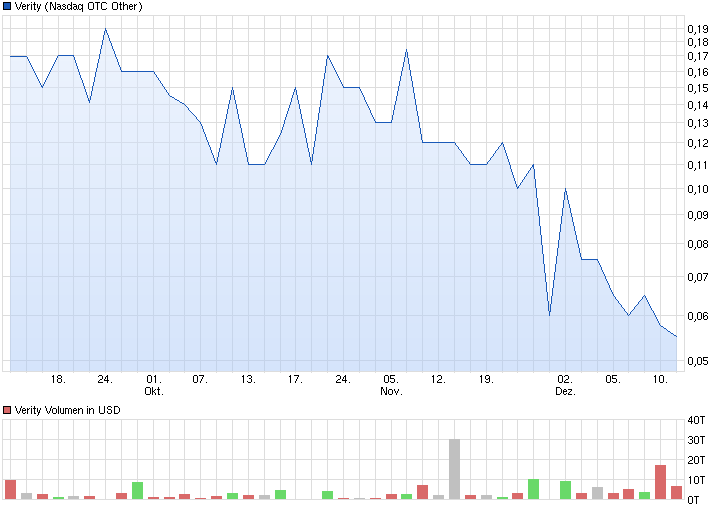Click the 0,05 price axis label
Viewport: 726px width, 508px height.
pyautogui.click(x=698, y=361)
